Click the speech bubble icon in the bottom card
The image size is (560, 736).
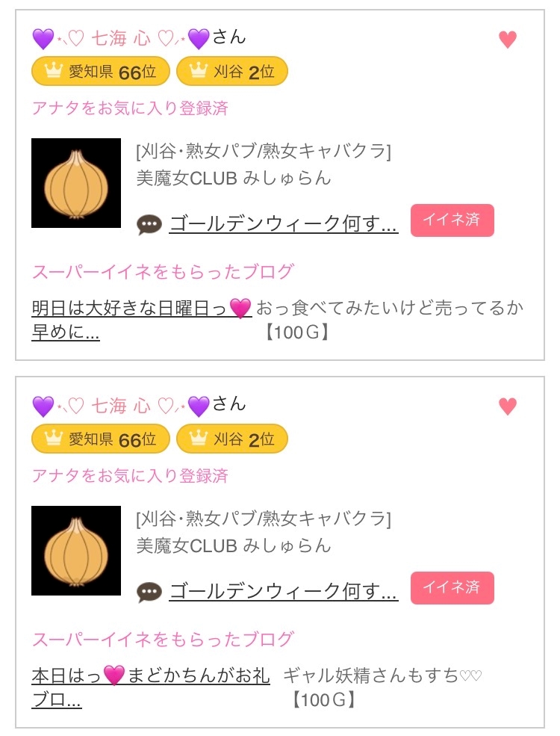click(x=149, y=593)
